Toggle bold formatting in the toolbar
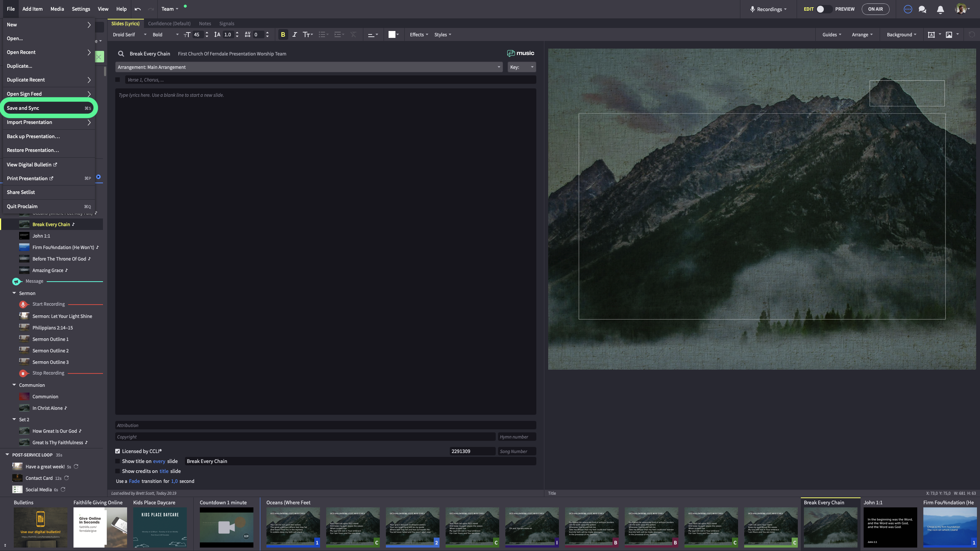 pos(283,34)
